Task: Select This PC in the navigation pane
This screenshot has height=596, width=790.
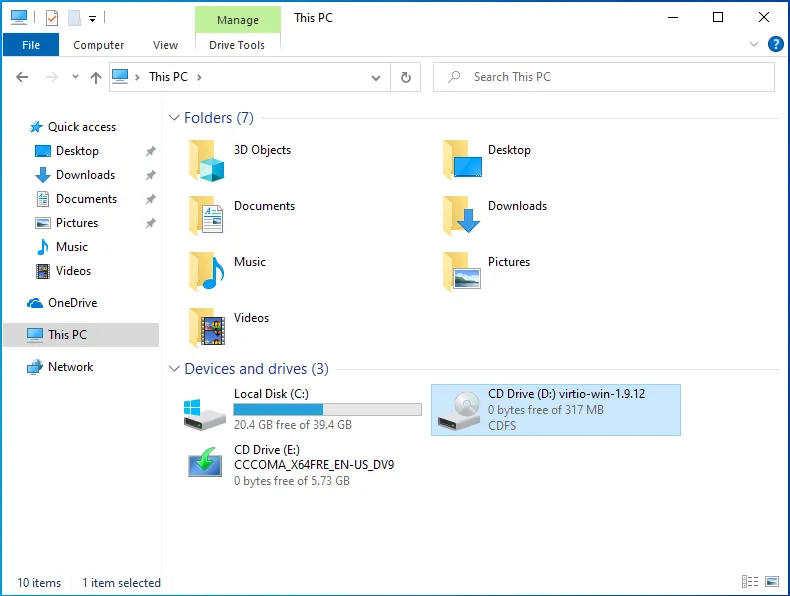Action: (x=81, y=335)
